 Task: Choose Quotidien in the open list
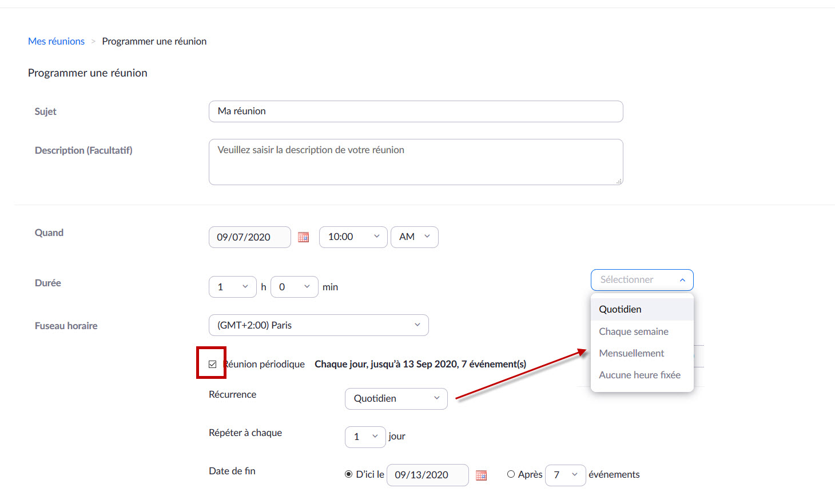[x=642, y=309]
